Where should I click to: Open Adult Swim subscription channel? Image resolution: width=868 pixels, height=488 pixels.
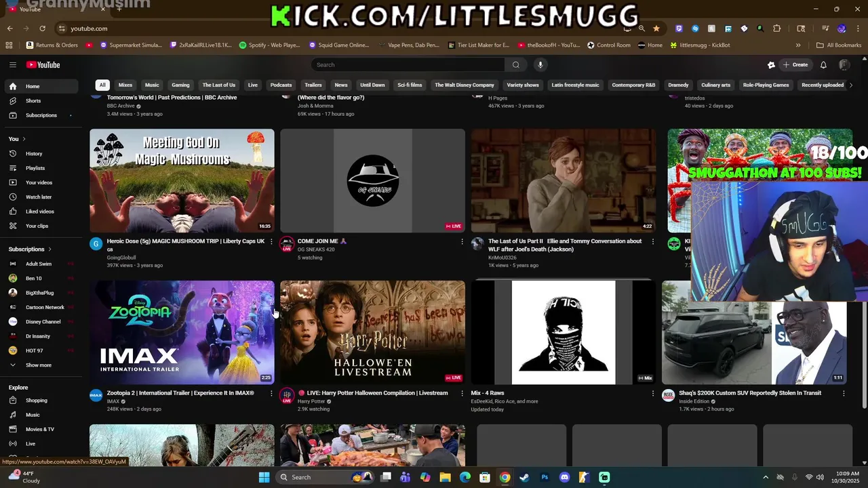[40, 264]
